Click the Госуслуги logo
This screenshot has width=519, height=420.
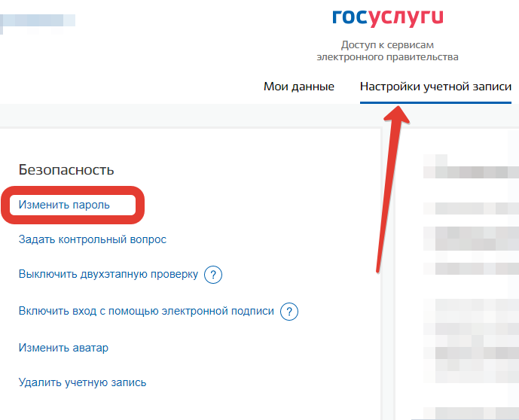click(x=388, y=18)
